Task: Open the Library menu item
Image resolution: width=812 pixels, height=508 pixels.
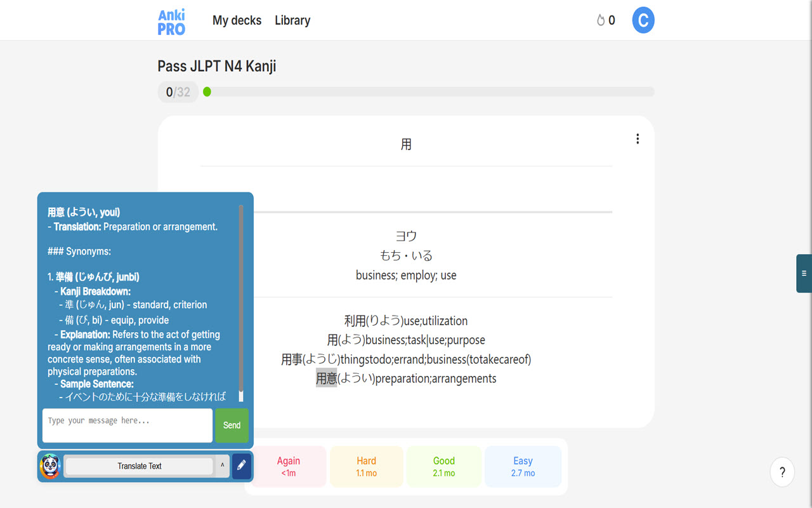Action: (292, 20)
